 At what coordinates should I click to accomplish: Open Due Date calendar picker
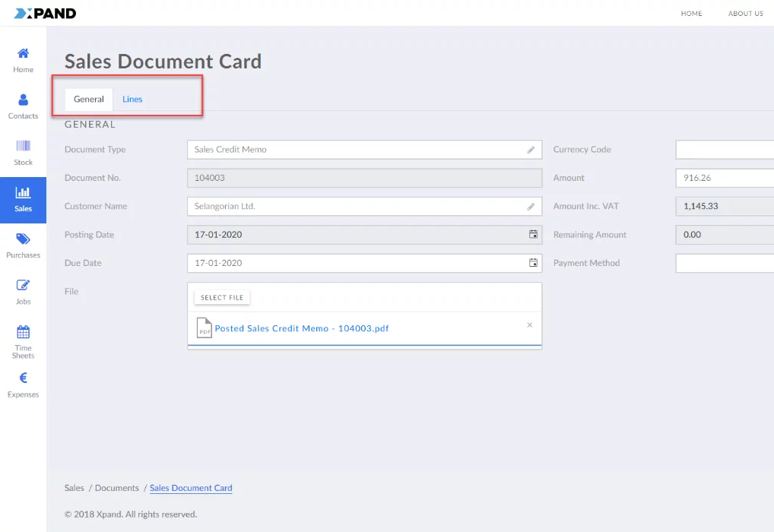pyautogui.click(x=533, y=263)
